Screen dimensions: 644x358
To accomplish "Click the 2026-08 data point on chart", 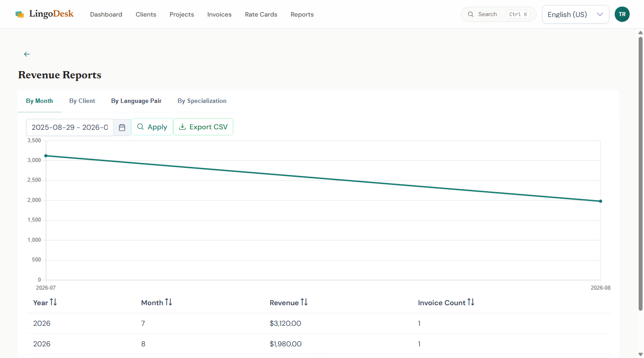I will [601, 201].
